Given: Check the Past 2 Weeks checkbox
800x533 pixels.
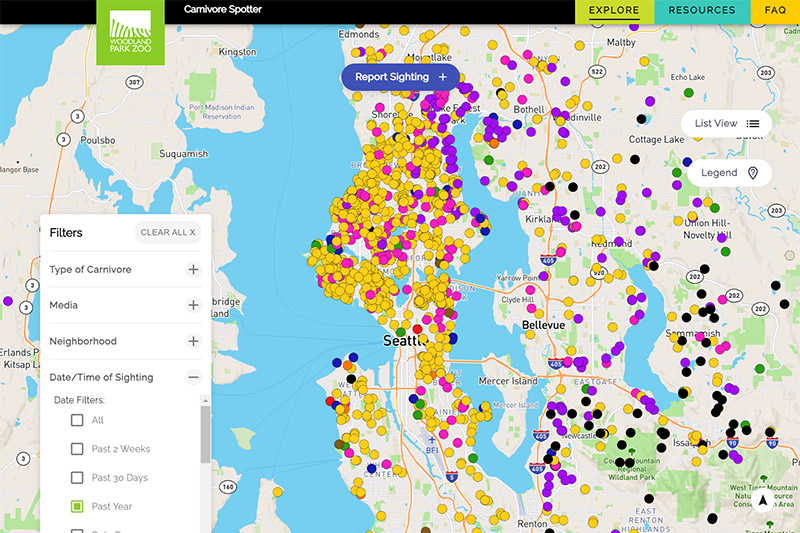Looking at the screenshot, I should [x=77, y=449].
